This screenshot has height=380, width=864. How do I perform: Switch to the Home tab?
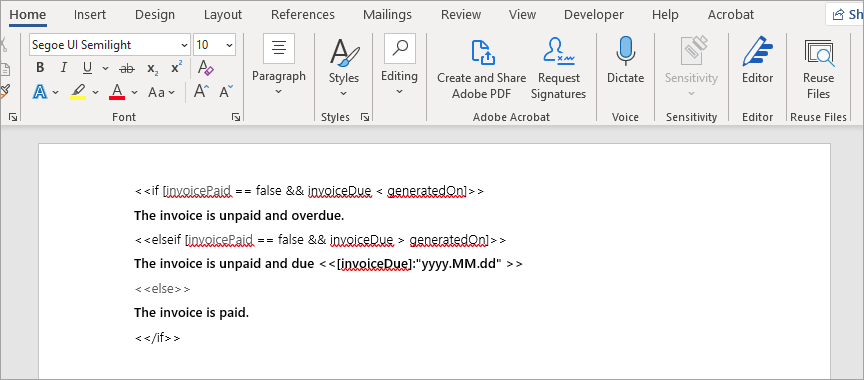28,14
